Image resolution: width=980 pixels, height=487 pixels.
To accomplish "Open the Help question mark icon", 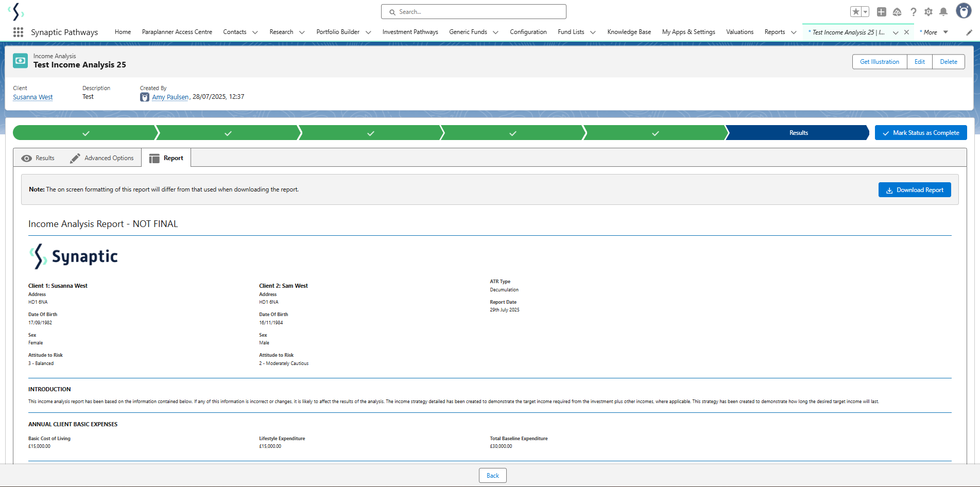I will (913, 12).
